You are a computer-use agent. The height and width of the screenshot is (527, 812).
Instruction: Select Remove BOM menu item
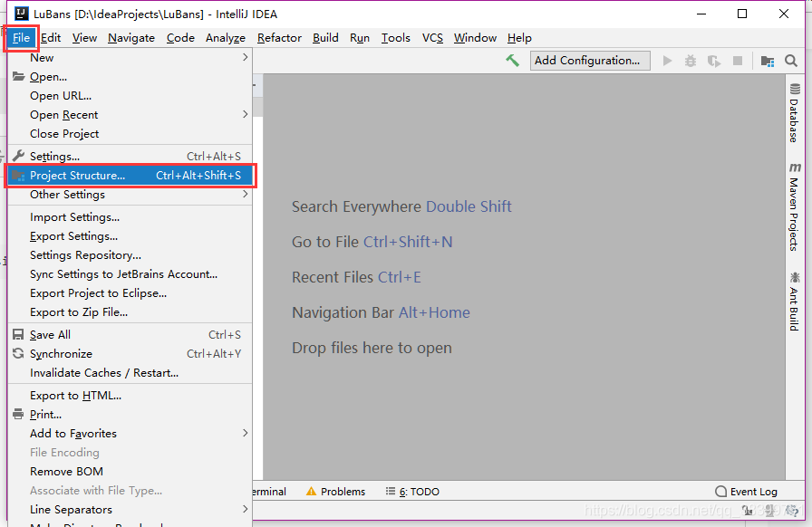[130, 472]
